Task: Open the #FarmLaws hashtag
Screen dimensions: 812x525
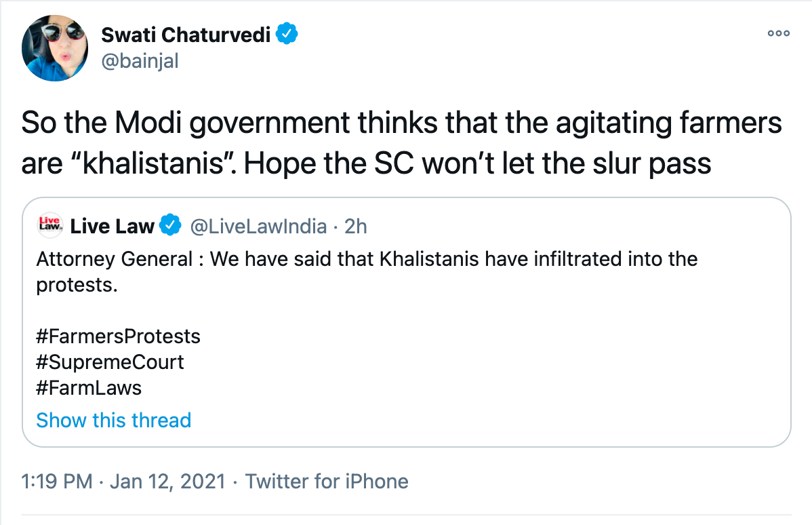Action: 89,388
